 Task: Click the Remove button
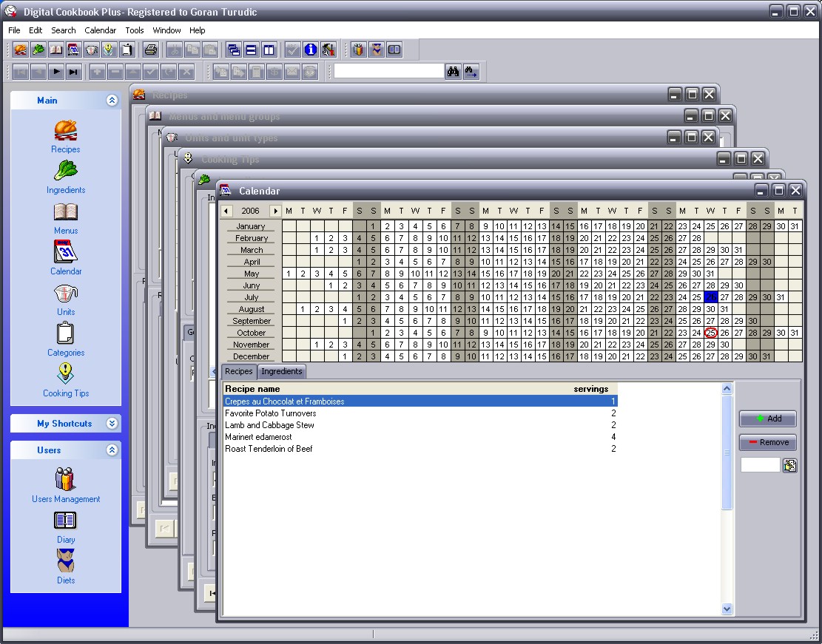pos(768,442)
